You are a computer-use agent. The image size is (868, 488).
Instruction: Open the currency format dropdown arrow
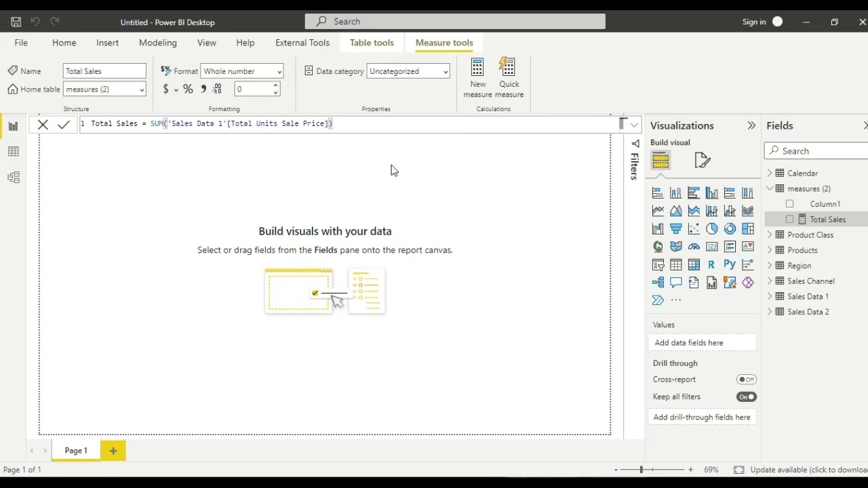176,89
